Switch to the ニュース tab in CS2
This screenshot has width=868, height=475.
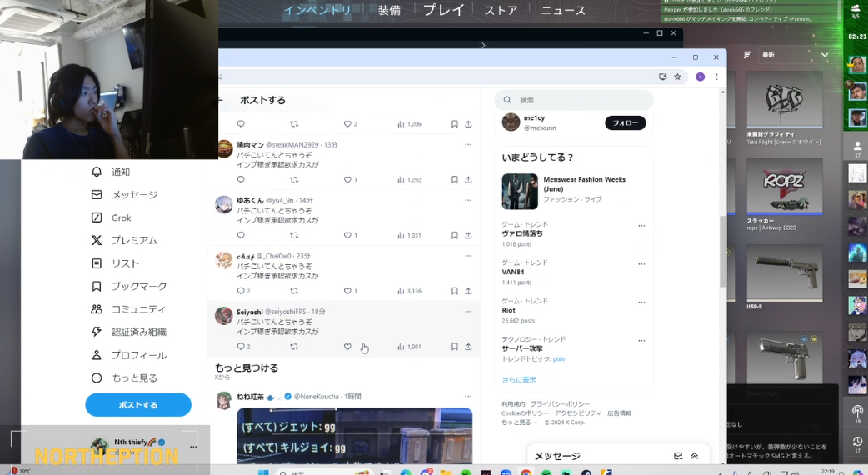tap(563, 11)
